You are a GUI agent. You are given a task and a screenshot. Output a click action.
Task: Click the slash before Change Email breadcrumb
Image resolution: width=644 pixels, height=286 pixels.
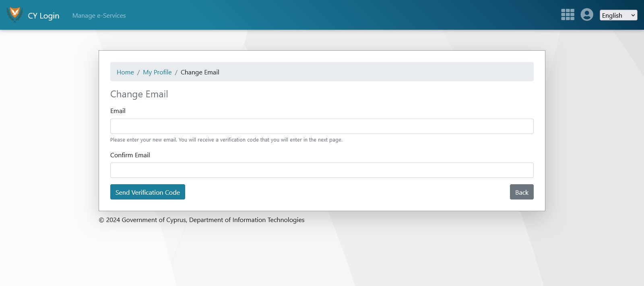(x=176, y=72)
